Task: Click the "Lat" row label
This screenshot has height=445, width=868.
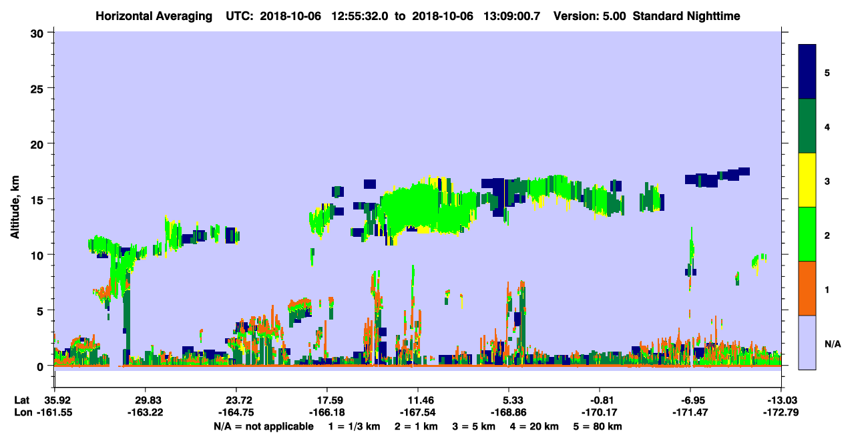Action: (21, 400)
